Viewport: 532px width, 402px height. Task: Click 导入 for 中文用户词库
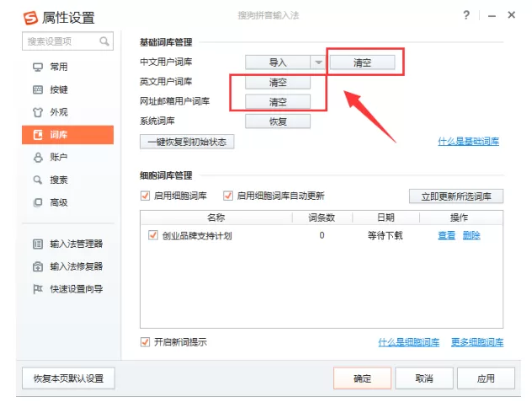278,62
